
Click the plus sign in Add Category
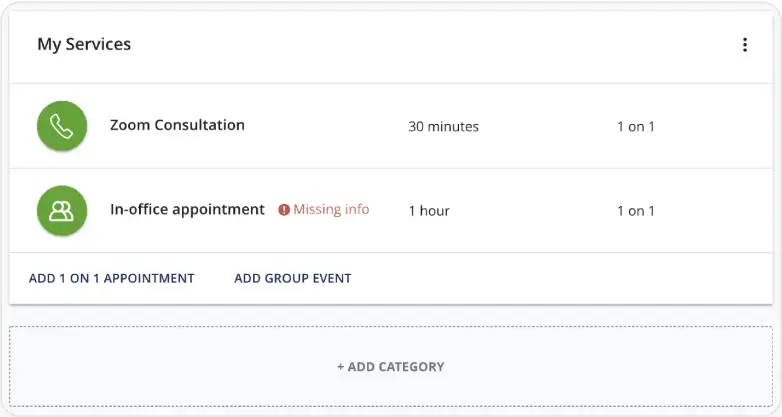point(340,367)
